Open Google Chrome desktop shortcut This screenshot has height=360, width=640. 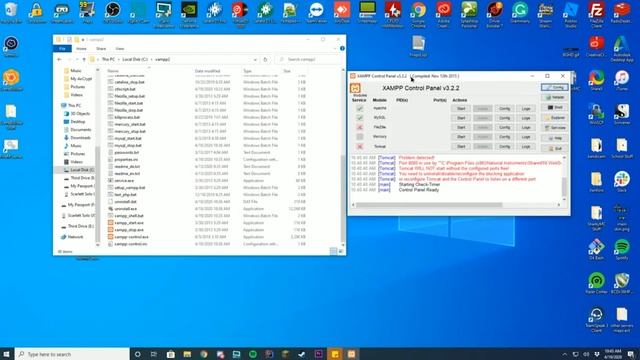[x=418, y=13]
